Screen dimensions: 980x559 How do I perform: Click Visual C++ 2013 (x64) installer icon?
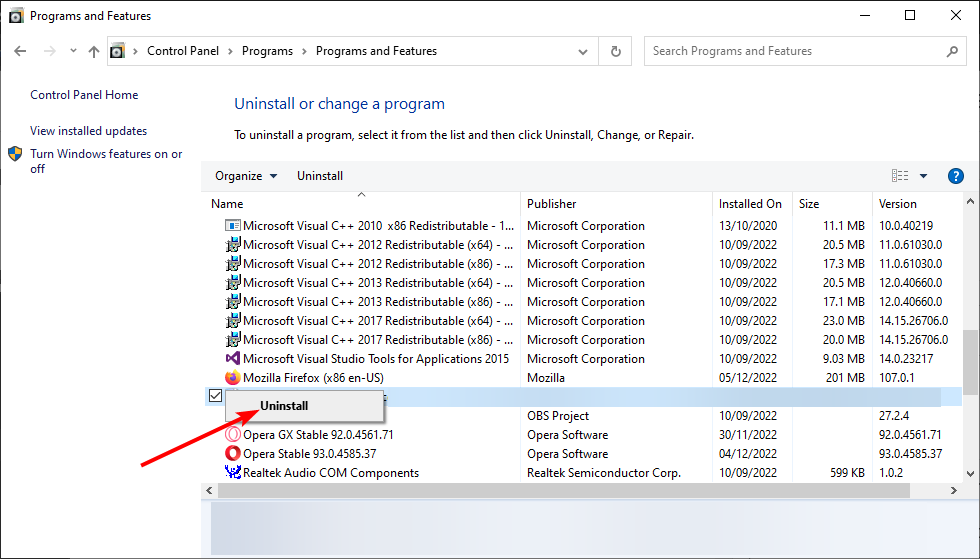pyautogui.click(x=232, y=283)
